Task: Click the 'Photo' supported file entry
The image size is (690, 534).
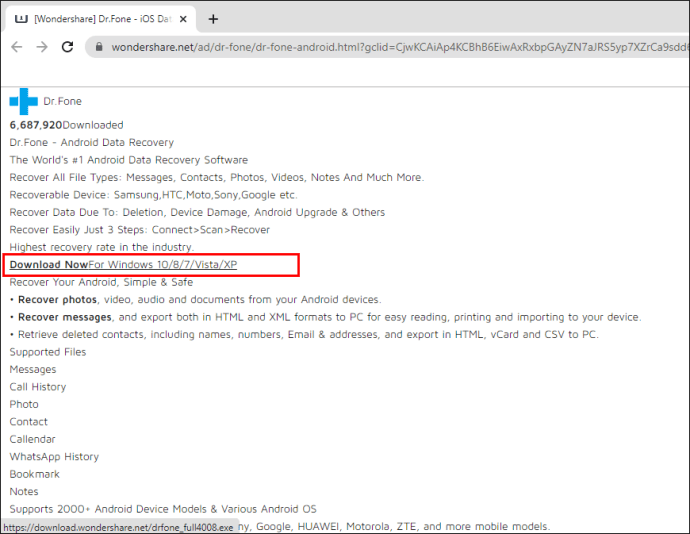Action: click(24, 404)
